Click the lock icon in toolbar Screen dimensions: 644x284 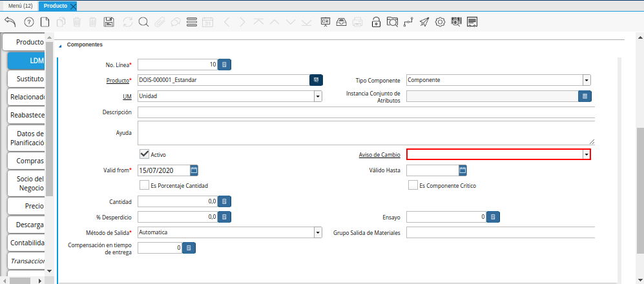click(x=376, y=22)
